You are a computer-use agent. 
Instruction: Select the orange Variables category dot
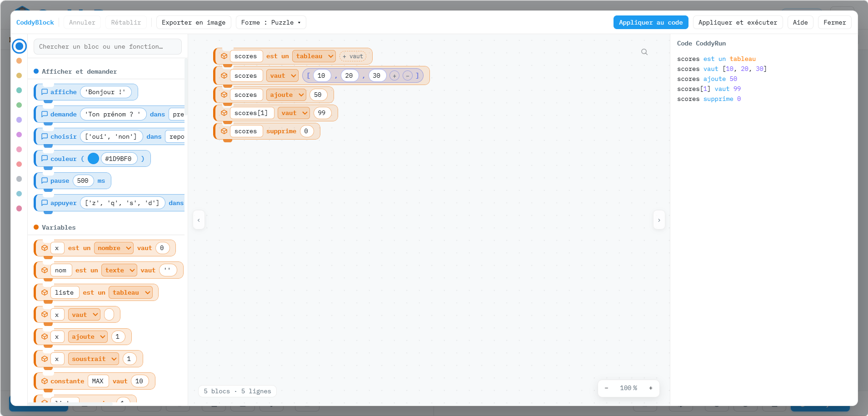(19, 61)
